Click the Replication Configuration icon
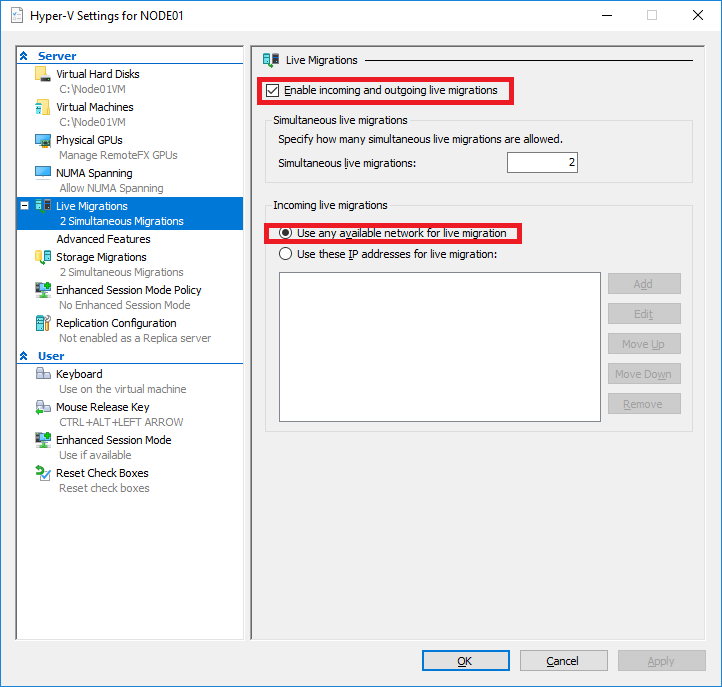This screenshot has width=722, height=687. tap(43, 323)
